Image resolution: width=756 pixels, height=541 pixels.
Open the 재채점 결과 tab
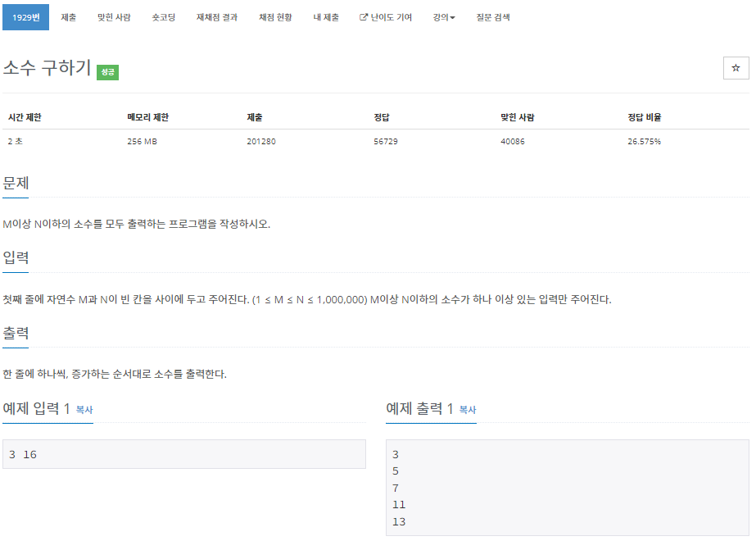[x=217, y=17]
